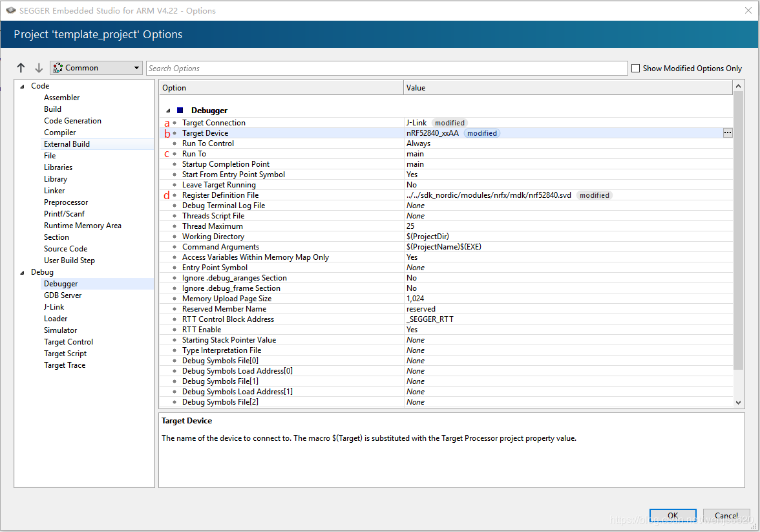Click the down arrow navigation icon
Viewport: 760px width, 532px height.
click(39, 68)
